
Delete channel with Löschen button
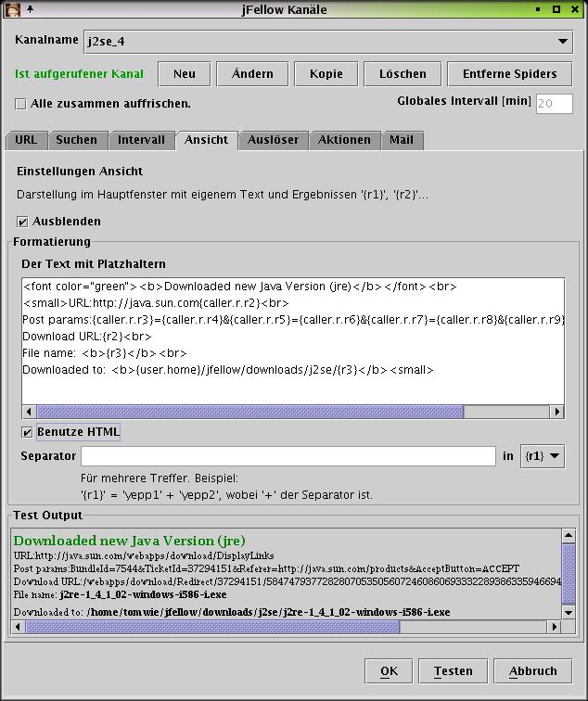403,74
